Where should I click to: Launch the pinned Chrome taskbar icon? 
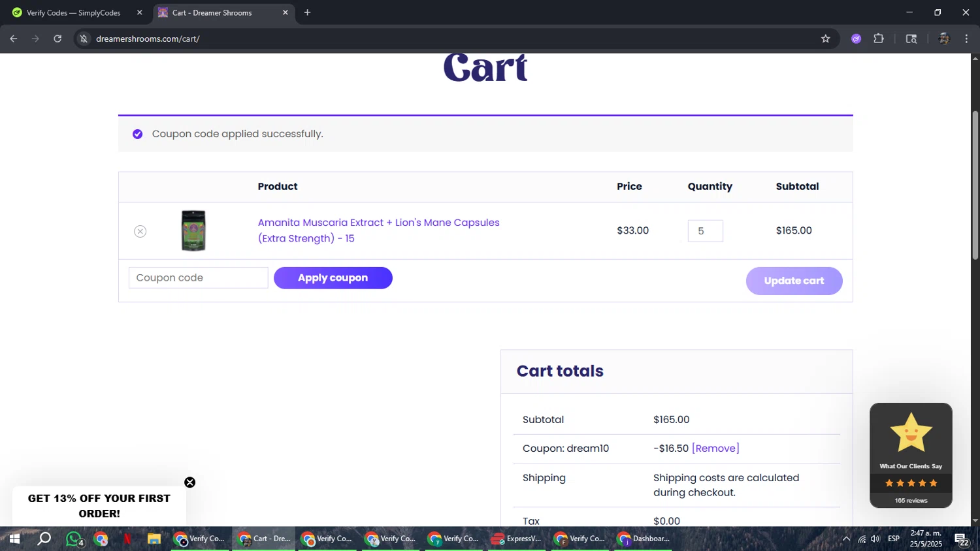click(x=101, y=539)
